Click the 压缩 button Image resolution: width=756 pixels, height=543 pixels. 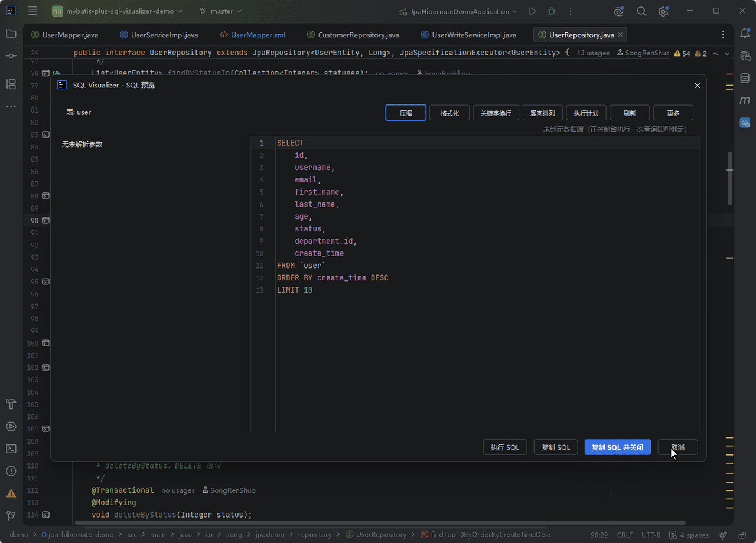pos(406,113)
